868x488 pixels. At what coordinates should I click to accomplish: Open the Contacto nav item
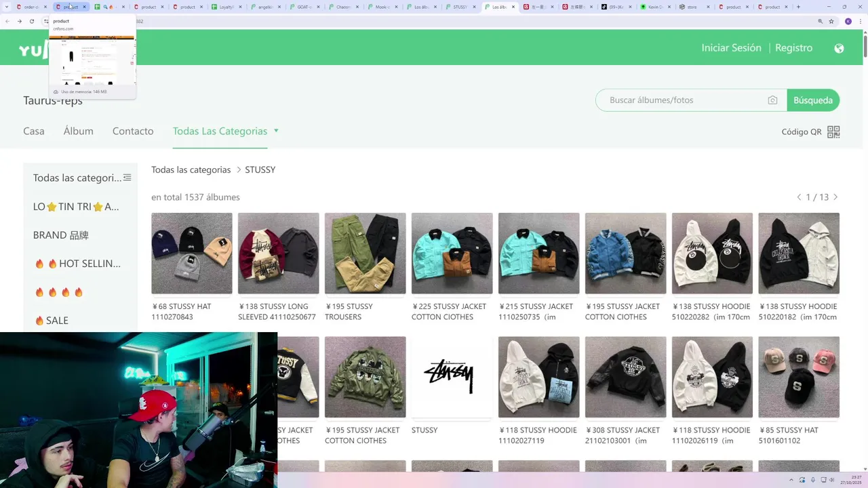pos(133,131)
